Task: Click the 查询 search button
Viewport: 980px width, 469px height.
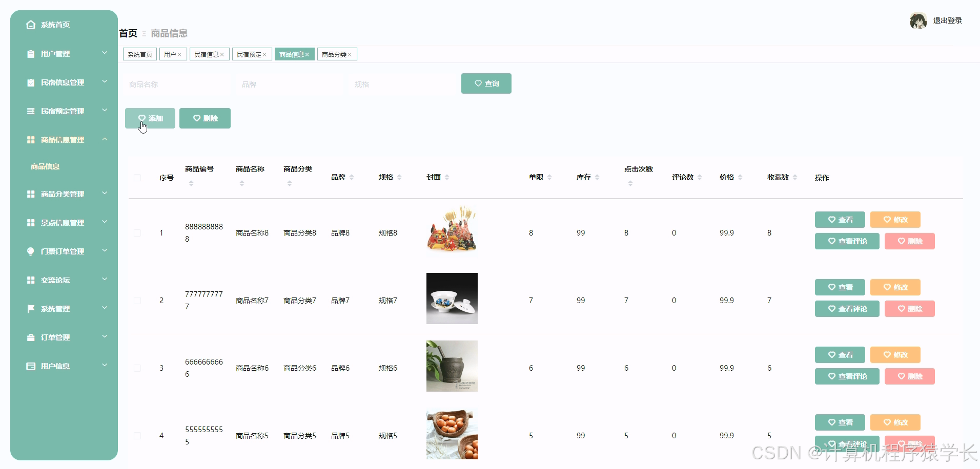Action: [x=486, y=83]
